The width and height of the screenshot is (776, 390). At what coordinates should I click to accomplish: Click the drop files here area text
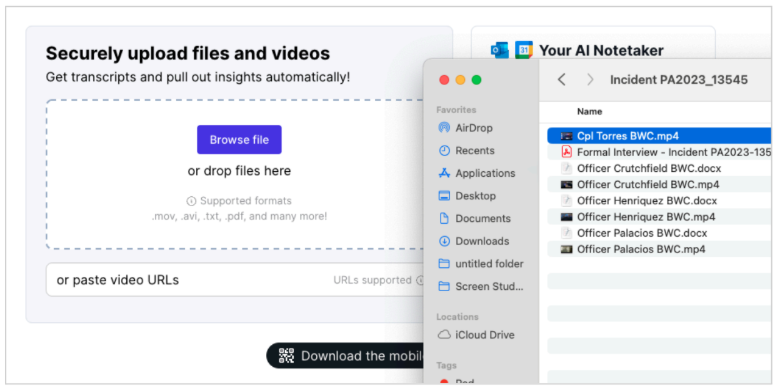[239, 171]
